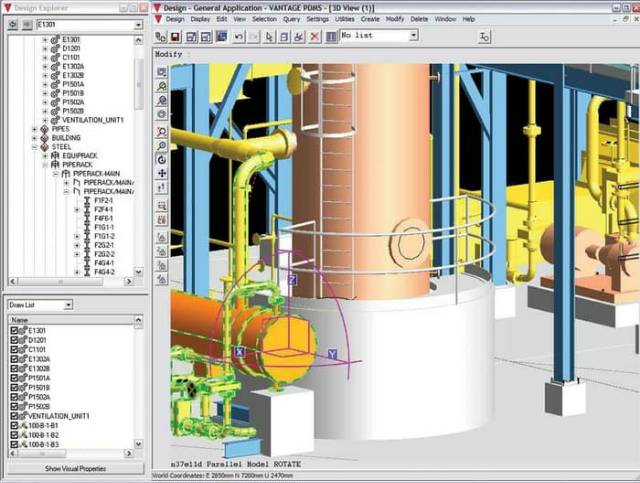Viewport: 640px width, 483px height.
Task: Open the Utilities menu
Action: 346,19
